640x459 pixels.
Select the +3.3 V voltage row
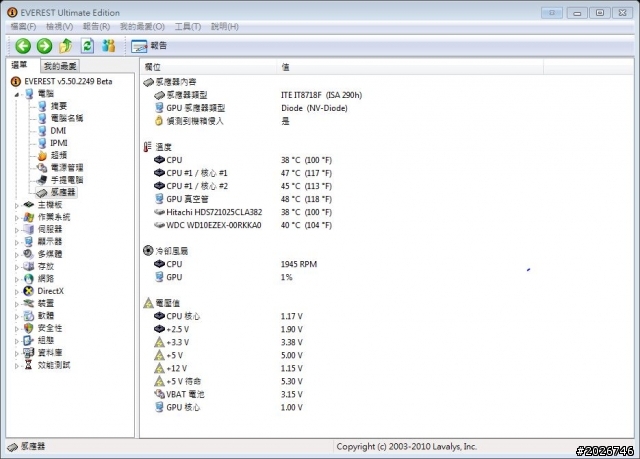[x=229, y=342]
